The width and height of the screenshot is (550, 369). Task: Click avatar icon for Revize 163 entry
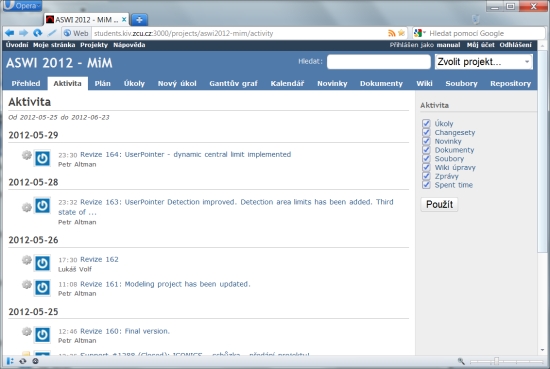pyautogui.click(x=42, y=206)
